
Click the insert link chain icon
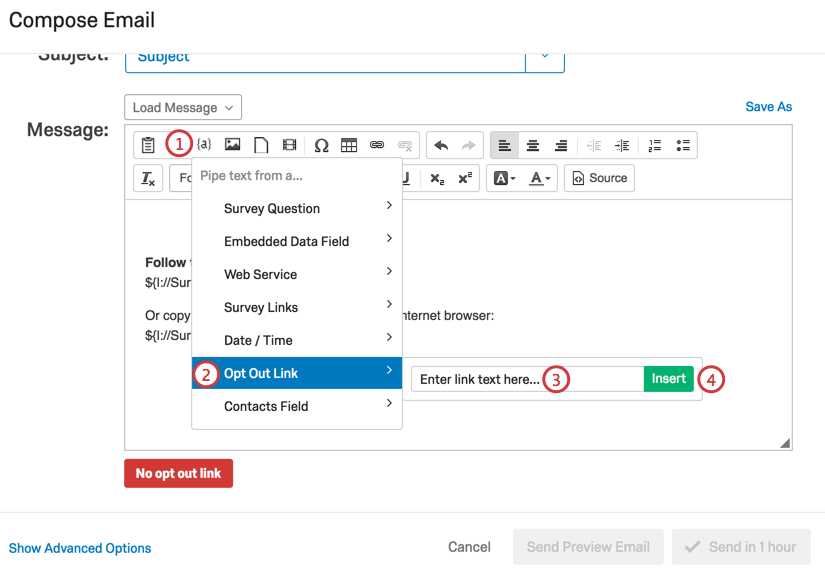[x=377, y=145]
